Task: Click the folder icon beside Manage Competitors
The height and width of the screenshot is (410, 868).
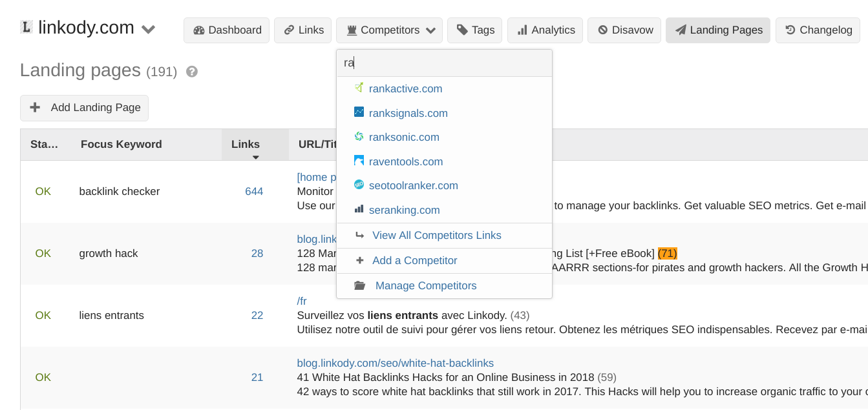Action: coord(360,285)
